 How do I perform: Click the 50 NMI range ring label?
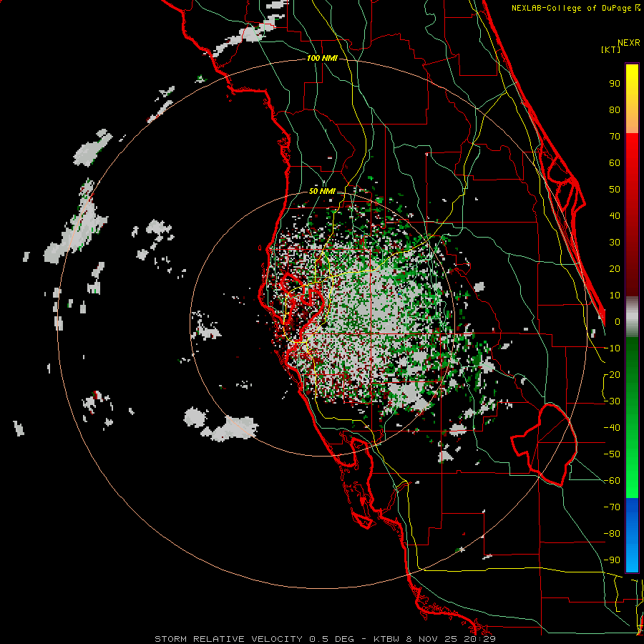point(322,191)
